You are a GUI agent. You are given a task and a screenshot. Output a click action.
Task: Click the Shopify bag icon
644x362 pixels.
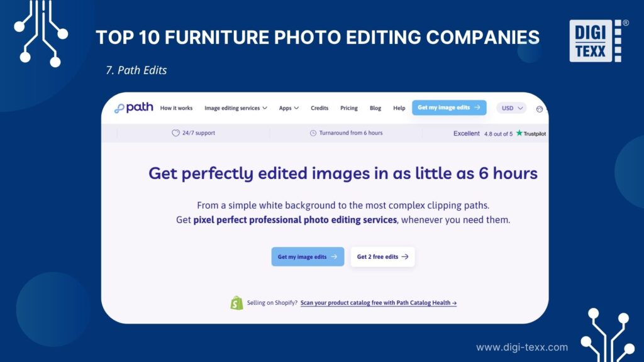(x=236, y=303)
